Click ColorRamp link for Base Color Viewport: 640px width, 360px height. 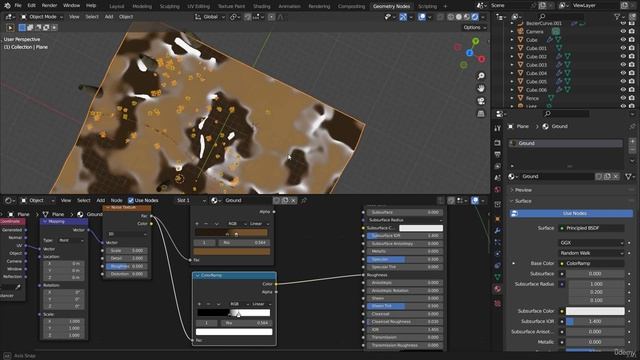[591, 264]
